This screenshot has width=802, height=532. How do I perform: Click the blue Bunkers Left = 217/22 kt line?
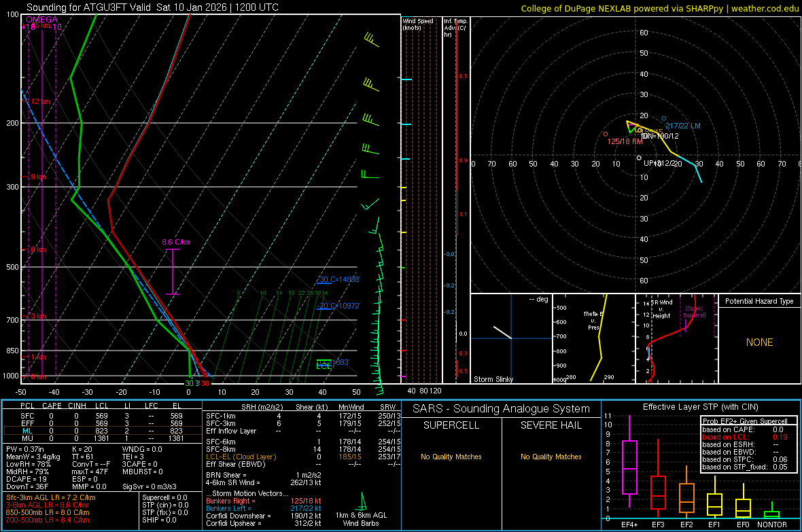(x=264, y=508)
